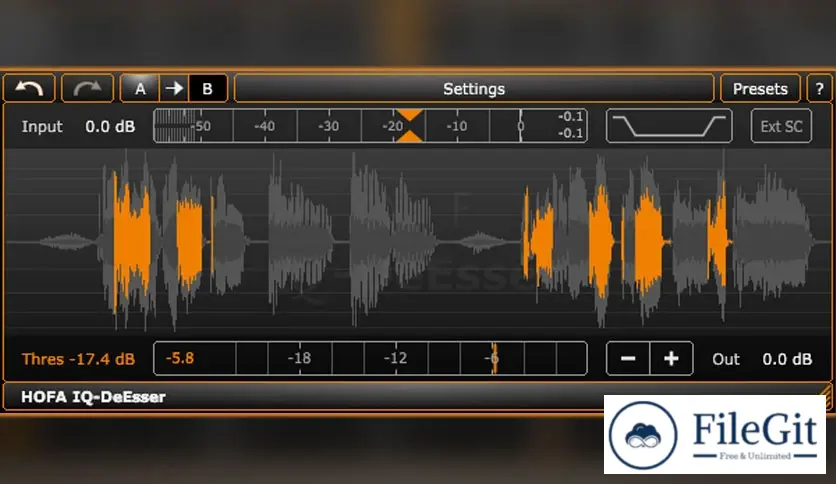Click the plus button
836x484 pixels.
671,359
